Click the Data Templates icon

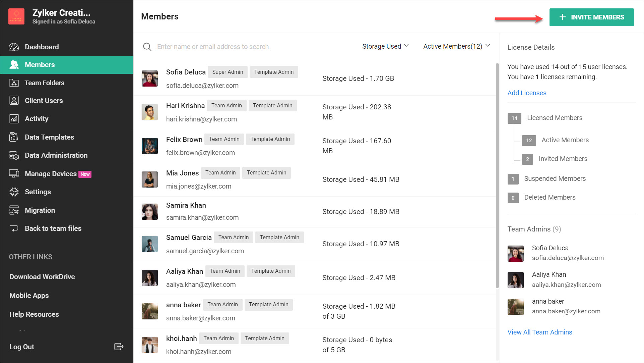14,137
